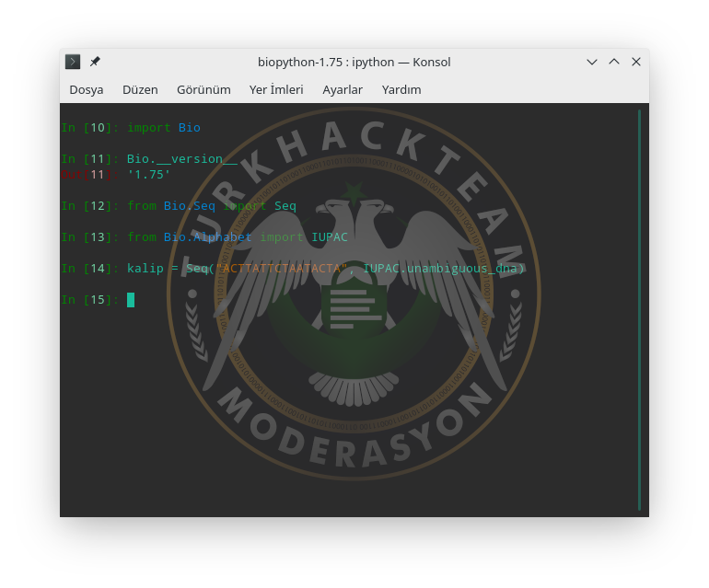Maximize the Konsole window
709x588 pixels.
(614, 62)
